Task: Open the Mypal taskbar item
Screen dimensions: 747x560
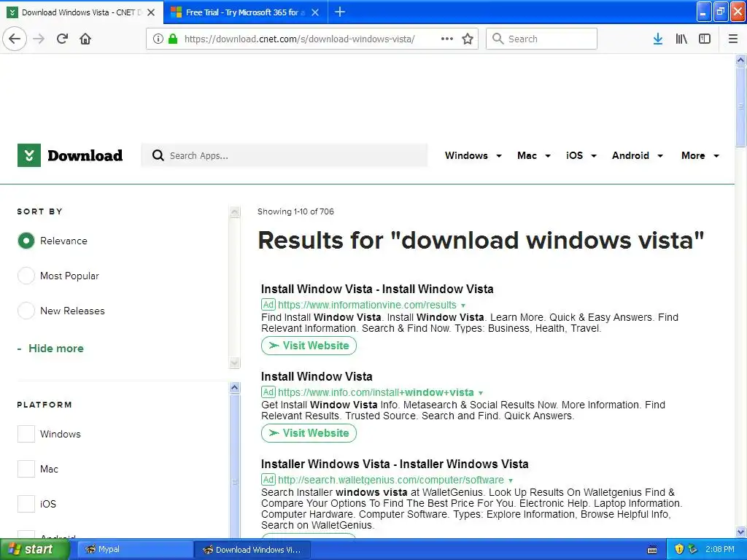Action: 134,550
